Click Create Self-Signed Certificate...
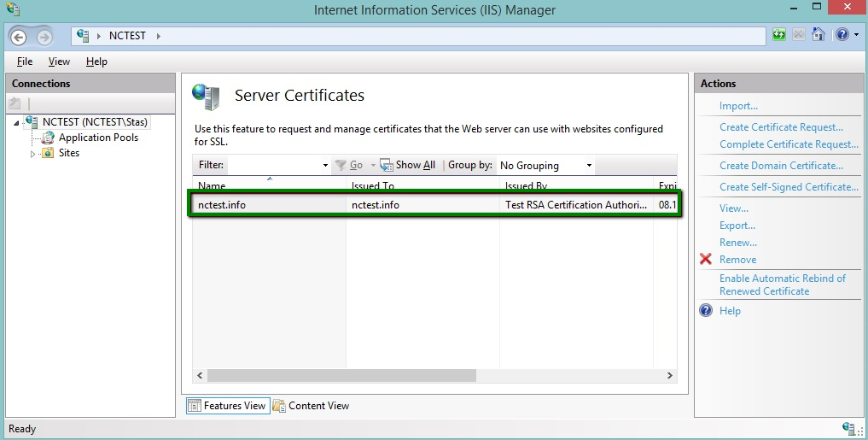Screen dimensions: 868x440 (789, 187)
